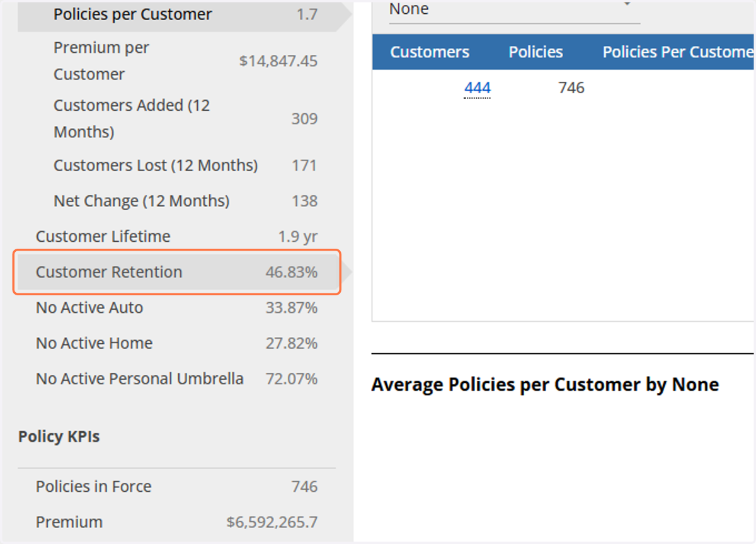Image resolution: width=756 pixels, height=544 pixels.
Task: Open the No Active Home KPI
Action: (x=176, y=343)
